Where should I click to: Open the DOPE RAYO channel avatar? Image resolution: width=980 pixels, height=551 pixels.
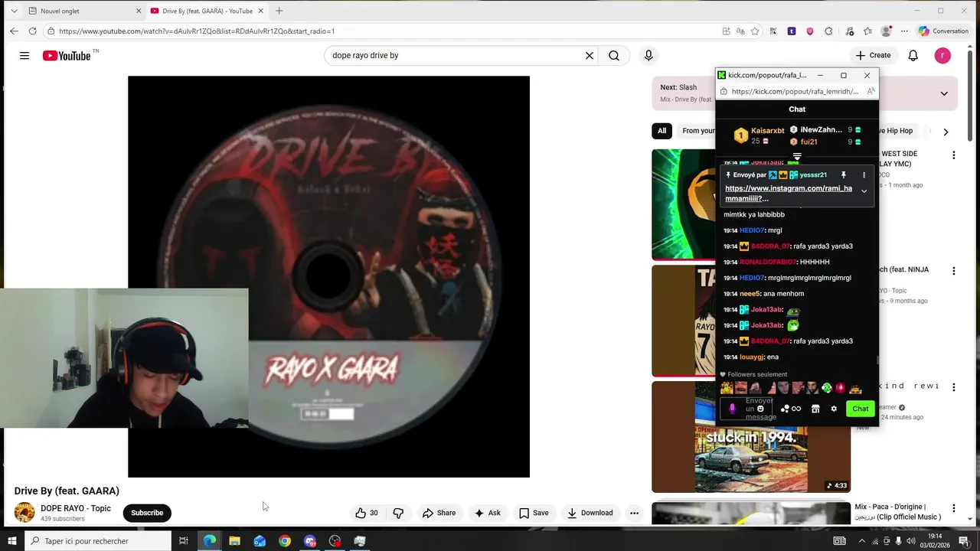click(24, 513)
